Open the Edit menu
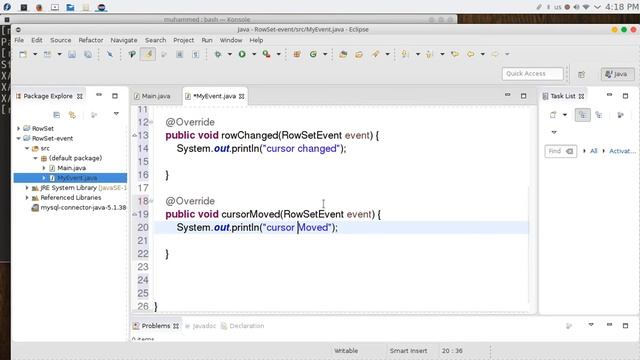The width and height of the screenshot is (640, 360). (37, 40)
